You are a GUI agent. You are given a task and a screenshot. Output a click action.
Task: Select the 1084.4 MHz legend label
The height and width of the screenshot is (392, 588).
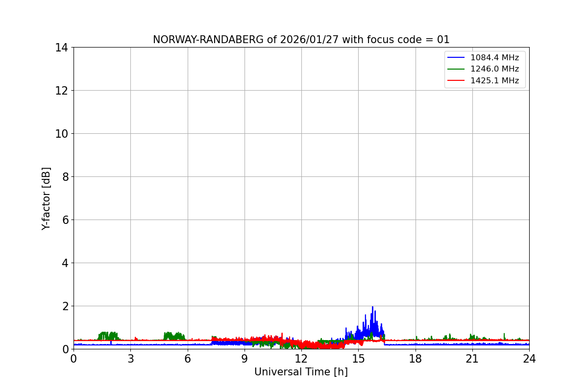pos(494,58)
